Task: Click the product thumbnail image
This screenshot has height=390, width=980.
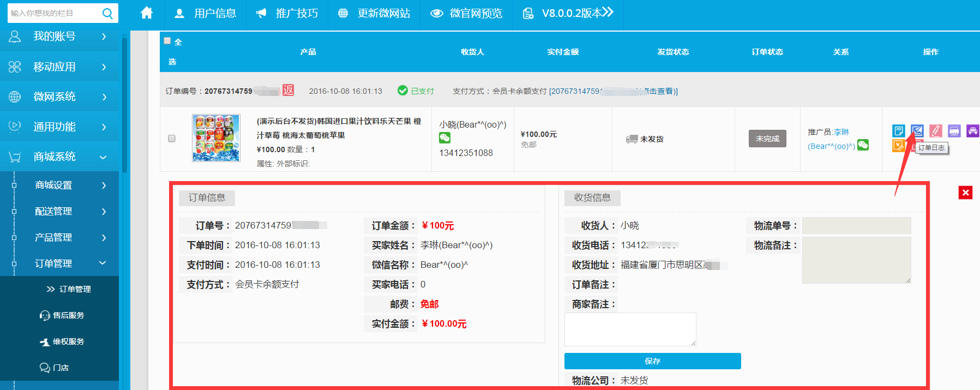Action: (216, 138)
